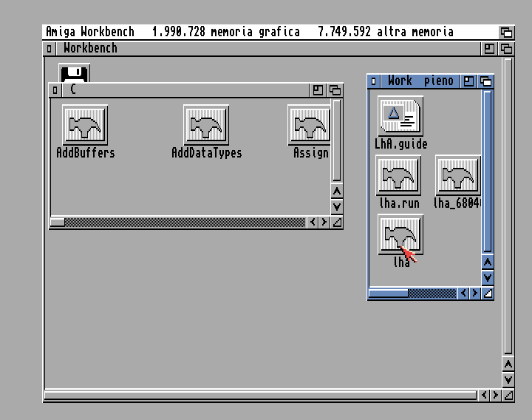This screenshot has width=532, height=420.
Task: Click right arrow in Workbench window scrollbar
Action: click(x=496, y=395)
